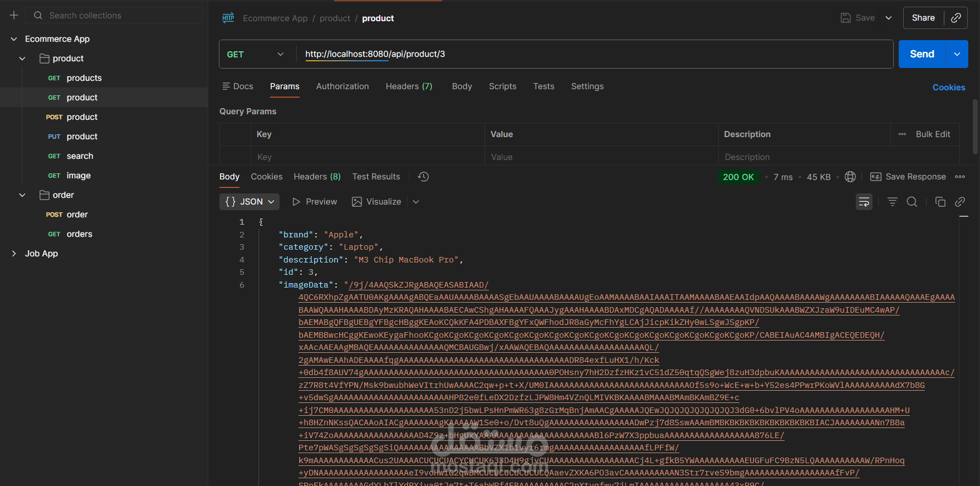Viewport: 980px width, 486px height.
Task: Click the request URL field
Action: (x=594, y=54)
